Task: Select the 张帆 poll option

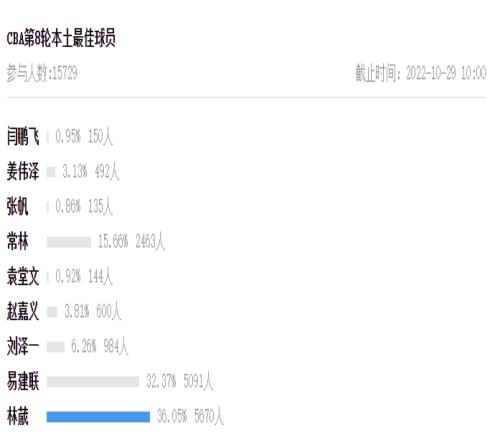Action: coord(18,207)
